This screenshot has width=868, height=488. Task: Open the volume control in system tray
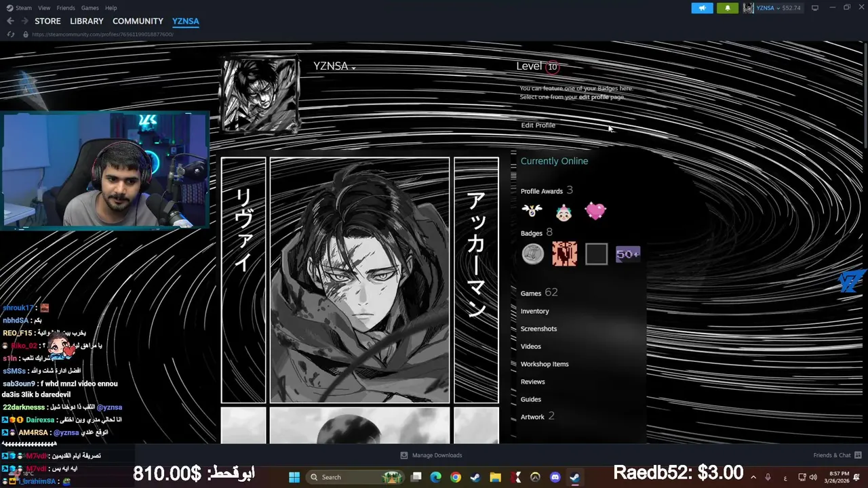click(813, 477)
